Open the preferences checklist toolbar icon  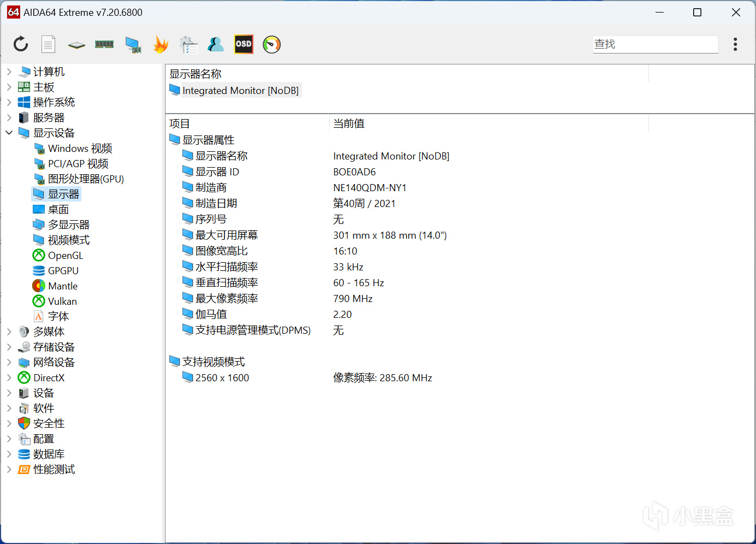pyautogui.click(x=188, y=45)
